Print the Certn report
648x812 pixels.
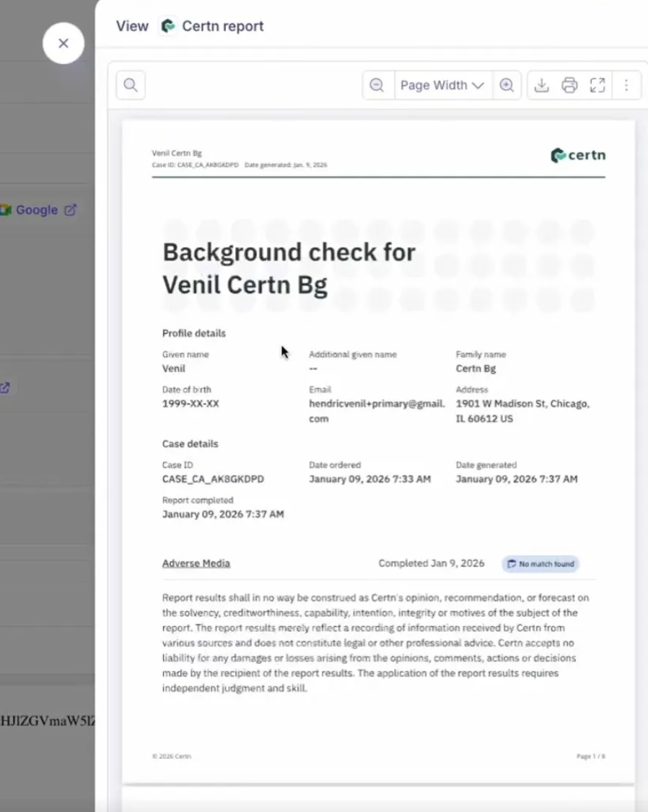(x=569, y=85)
